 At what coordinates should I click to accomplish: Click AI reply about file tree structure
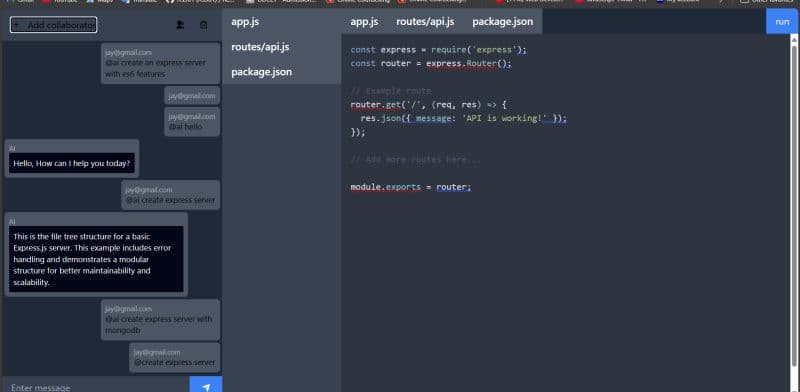click(x=96, y=254)
